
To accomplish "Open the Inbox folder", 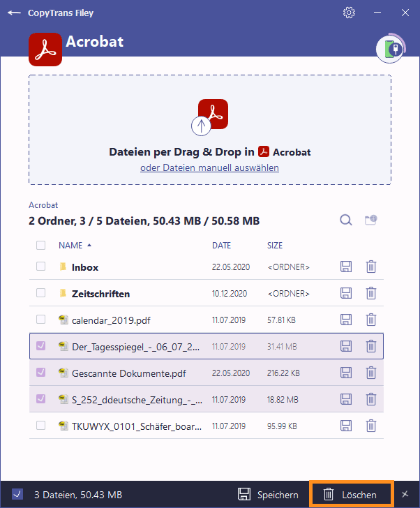I will (x=85, y=267).
